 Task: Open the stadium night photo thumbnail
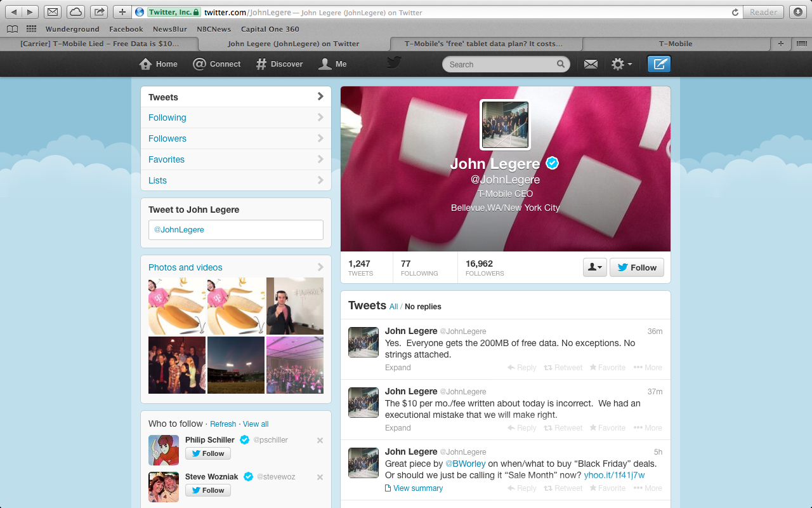coord(236,365)
